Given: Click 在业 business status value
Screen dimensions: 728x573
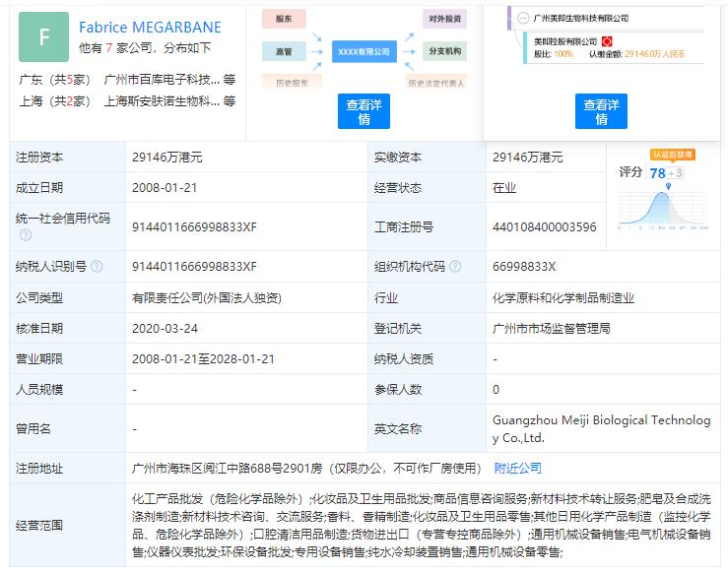Looking at the screenshot, I should coord(504,188).
